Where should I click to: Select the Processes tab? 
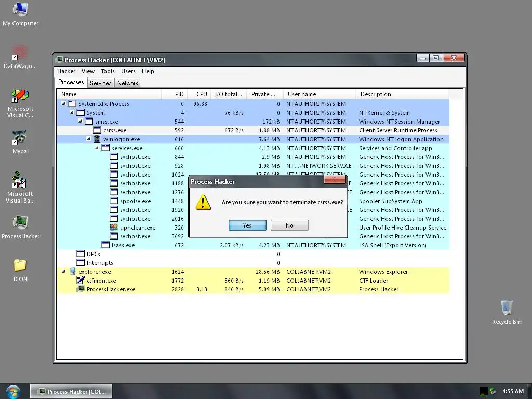point(71,82)
